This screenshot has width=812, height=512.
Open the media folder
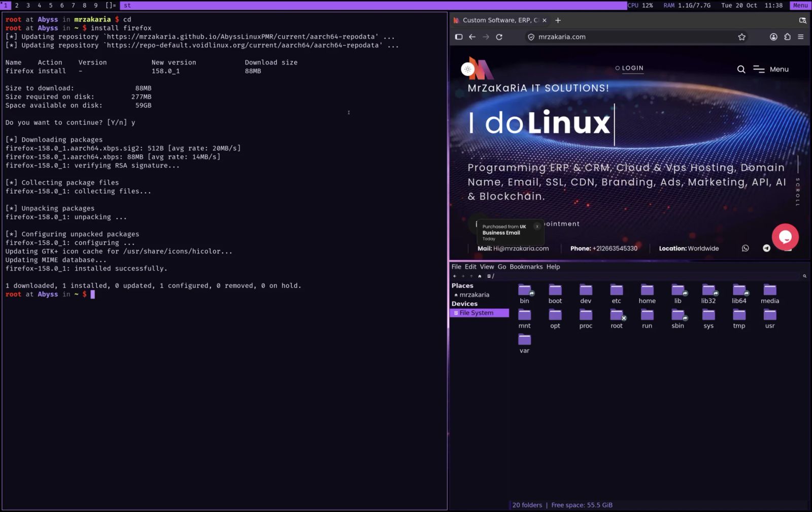click(770, 294)
